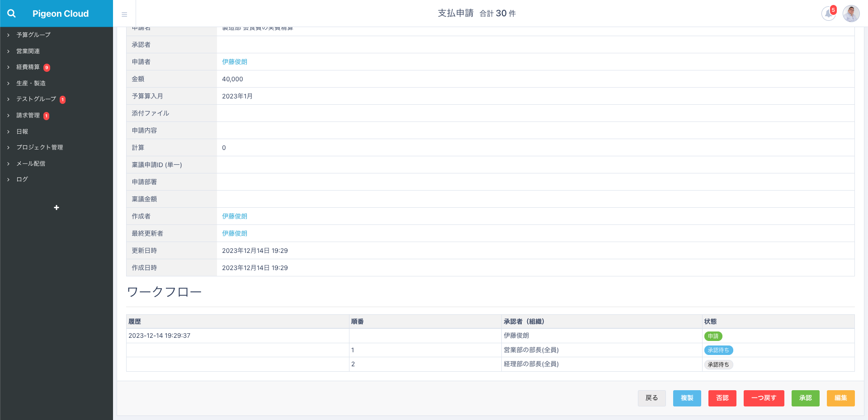Open the notifications bell icon
The width and height of the screenshot is (868, 420).
(828, 14)
